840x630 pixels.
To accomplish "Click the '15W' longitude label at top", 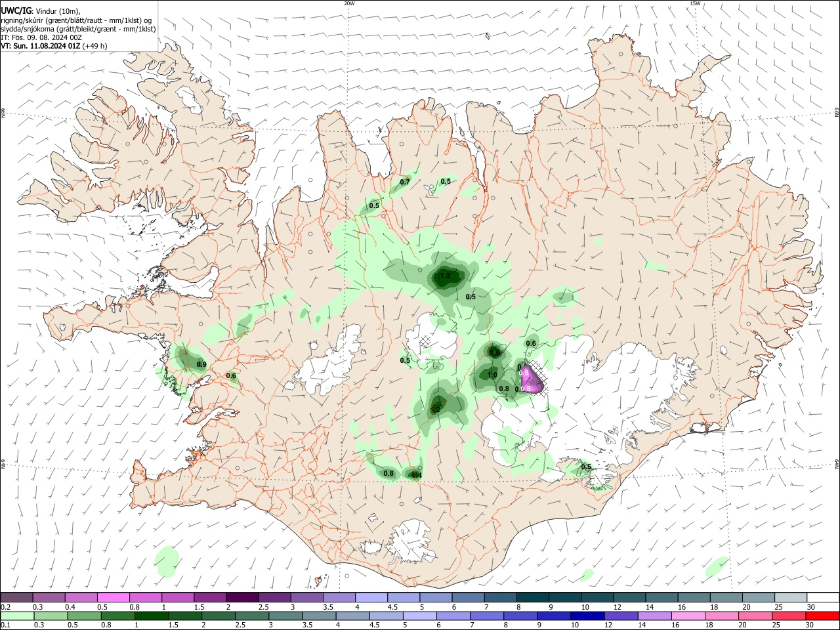I will pyautogui.click(x=695, y=3).
